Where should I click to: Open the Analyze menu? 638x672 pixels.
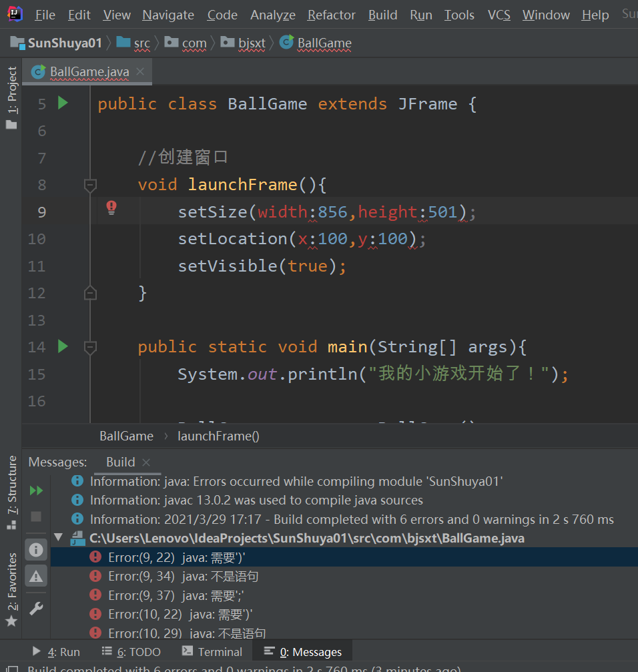point(273,15)
